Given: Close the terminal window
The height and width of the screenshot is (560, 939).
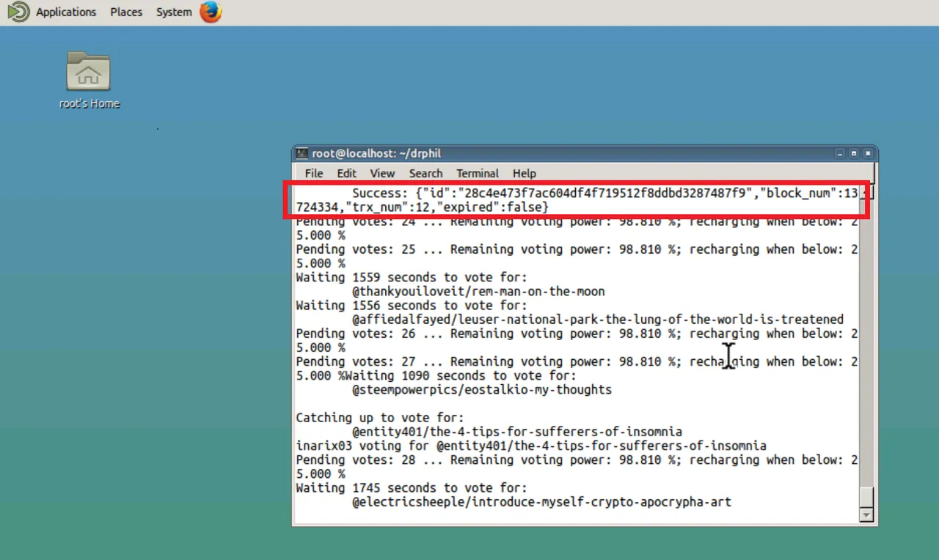Looking at the screenshot, I should tap(868, 154).
